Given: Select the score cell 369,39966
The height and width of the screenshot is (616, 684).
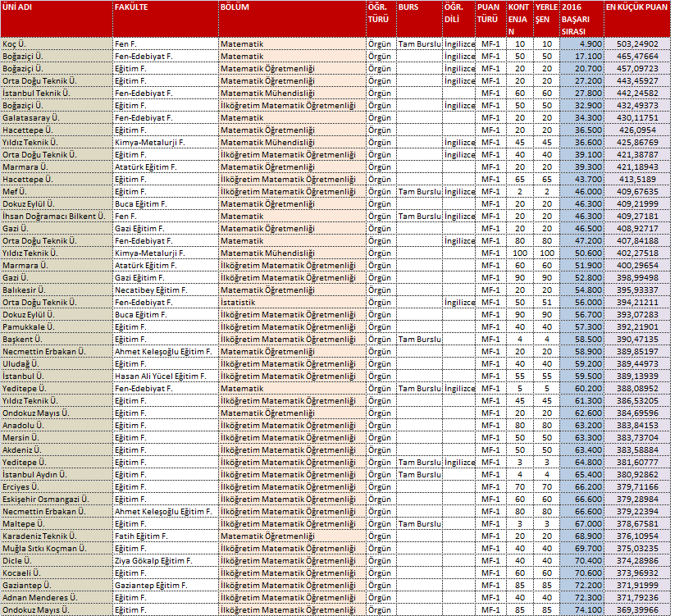Looking at the screenshot, I should (x=637, y=610).
